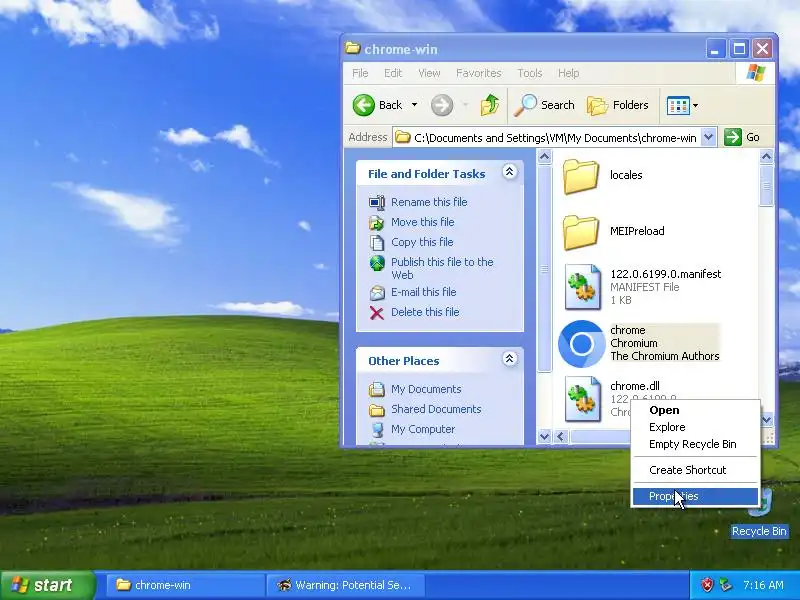Image resolution: width=800 pixels, height=600 pixels.
Task: Click the MEIPreload folder name
Action: pos(637,231)
